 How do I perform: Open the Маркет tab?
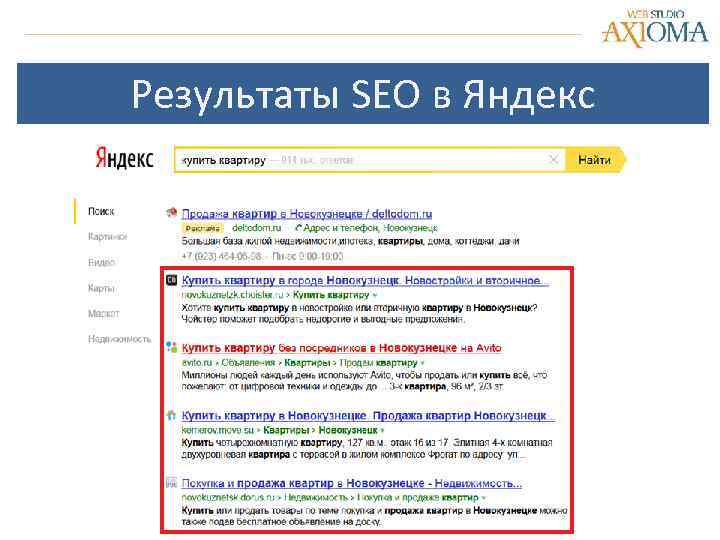[104, 314]
